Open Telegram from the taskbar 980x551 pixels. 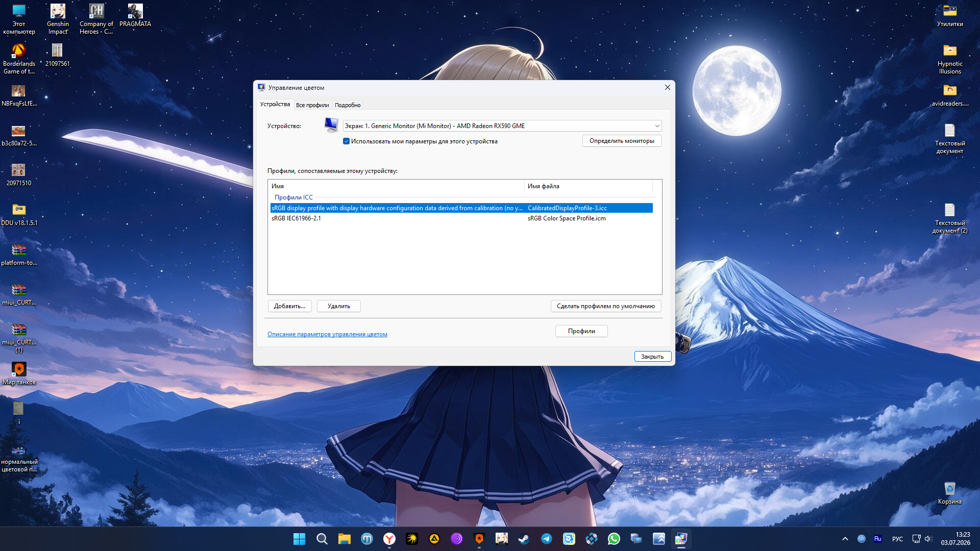click(x=546, y=539)
